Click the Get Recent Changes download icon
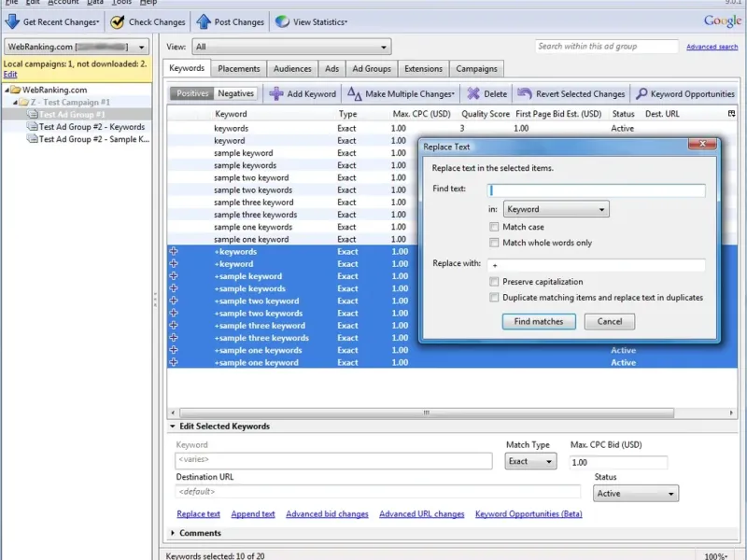The height and width of the screenshot is (560, 747). [12, 21]
